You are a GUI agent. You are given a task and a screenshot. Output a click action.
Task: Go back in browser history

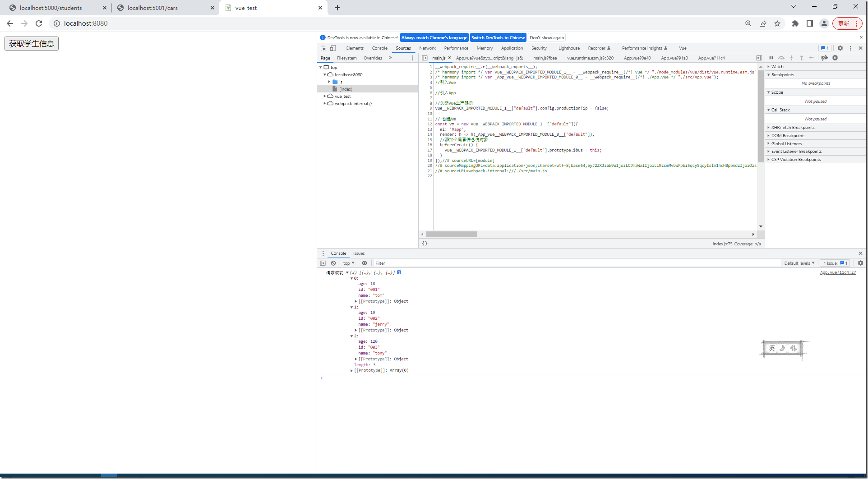pyautogui.click(x=10, y=23)
